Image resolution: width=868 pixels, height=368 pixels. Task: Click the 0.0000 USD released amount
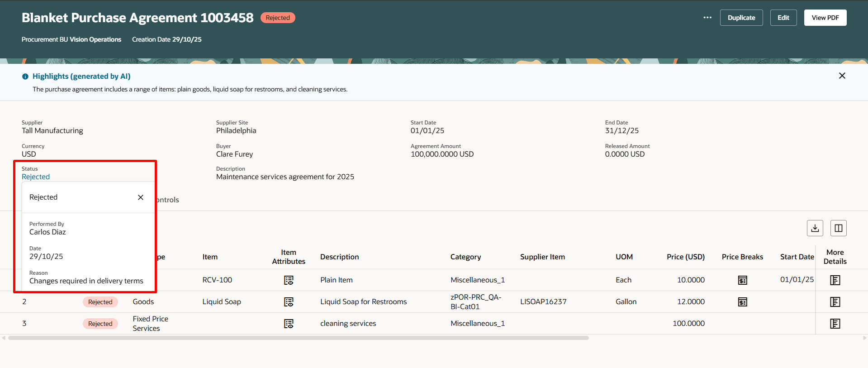625,154
